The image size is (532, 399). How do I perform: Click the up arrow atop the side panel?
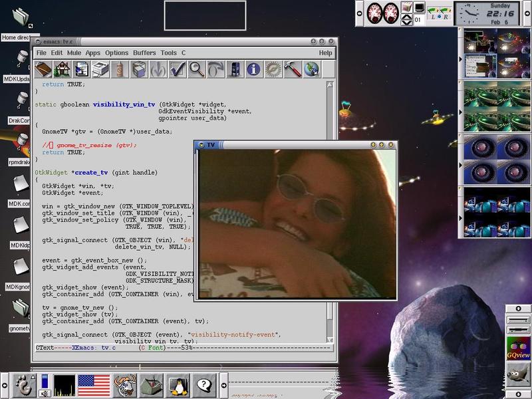[518, 309]
